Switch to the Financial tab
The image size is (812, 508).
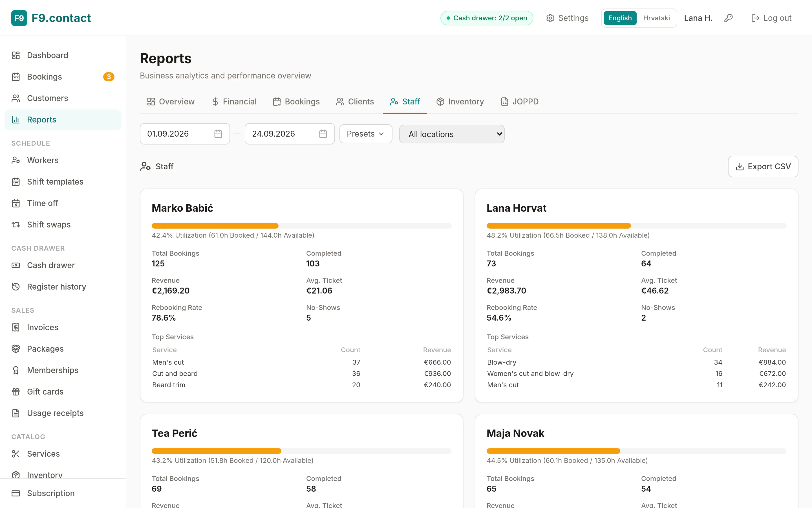coord(234,102)
